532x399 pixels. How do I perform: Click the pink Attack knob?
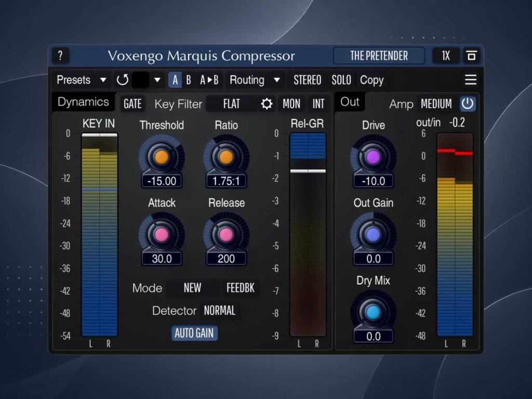point(162,234)
